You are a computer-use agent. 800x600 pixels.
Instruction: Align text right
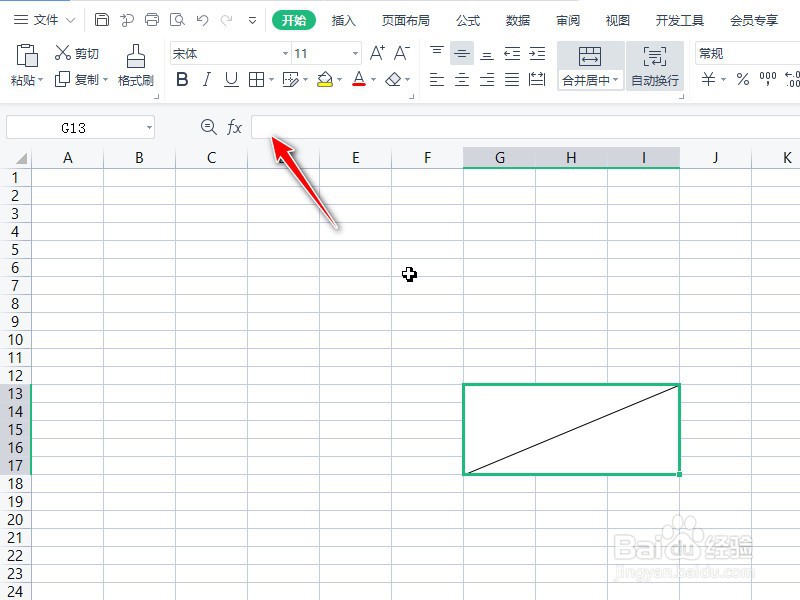click(x=487, y=80)
